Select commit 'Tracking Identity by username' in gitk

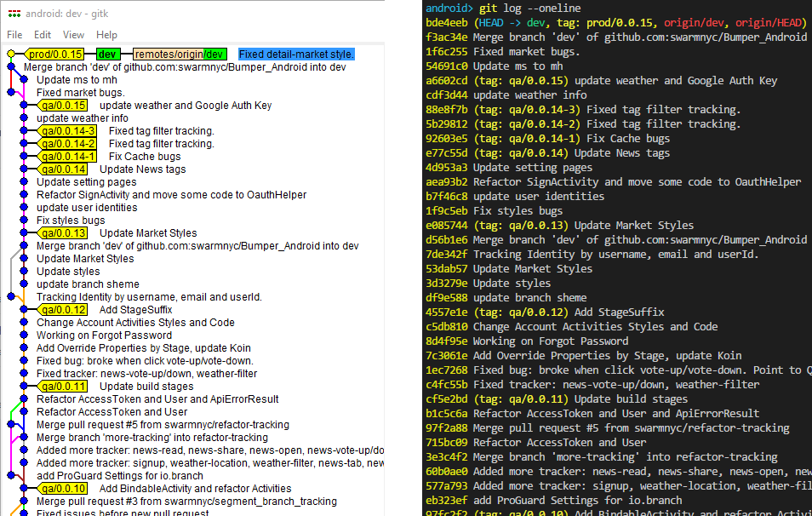coord(149,297)
